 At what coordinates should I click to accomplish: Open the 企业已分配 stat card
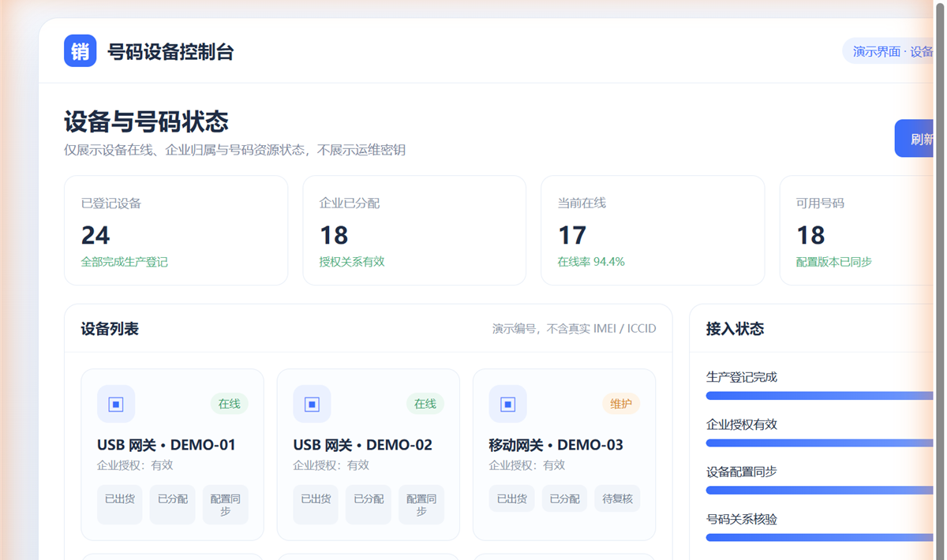click(x=414, y=230)
